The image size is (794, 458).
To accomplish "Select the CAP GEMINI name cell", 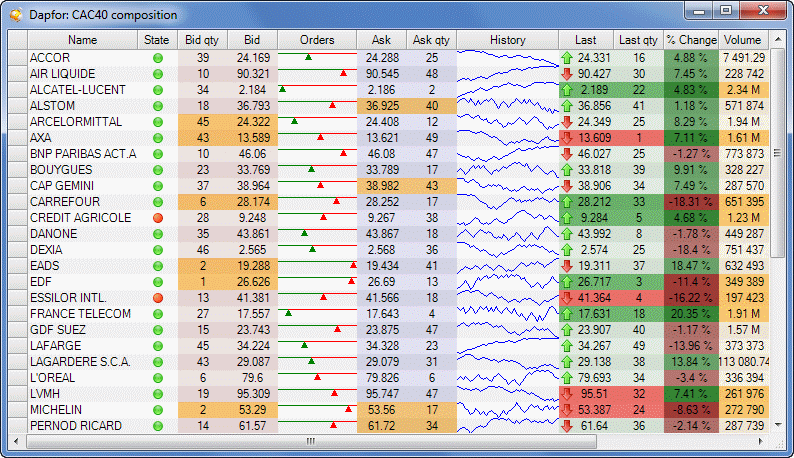I will 83,186.
